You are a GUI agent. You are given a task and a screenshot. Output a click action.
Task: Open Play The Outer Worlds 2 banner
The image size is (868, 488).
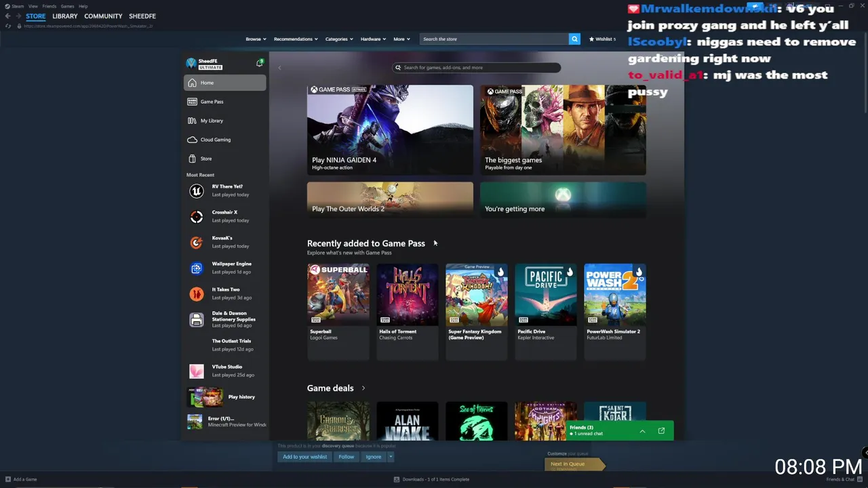[390, 199]
